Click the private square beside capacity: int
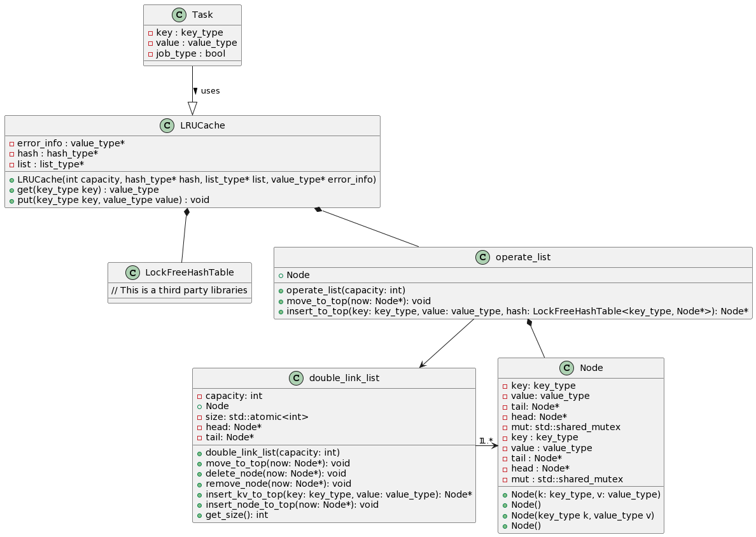756x537 pixels. [x=200, y=396]
